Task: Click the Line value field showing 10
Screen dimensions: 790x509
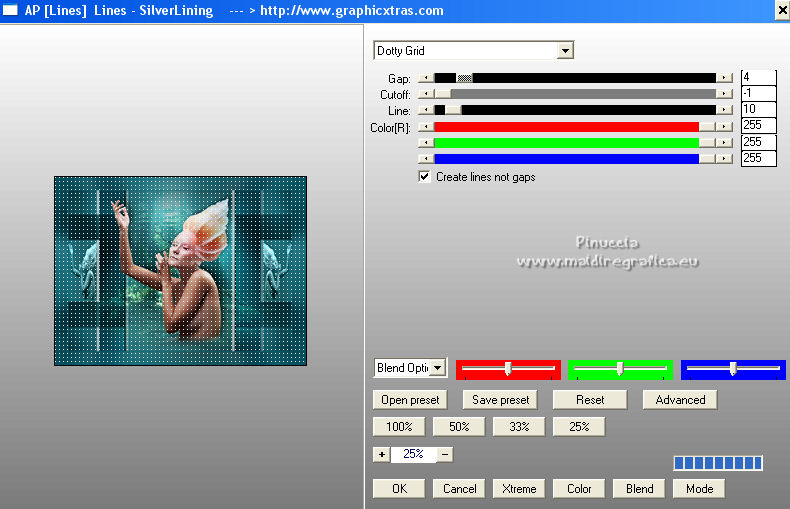Action: pyautogui.click(x=759, y=109)
